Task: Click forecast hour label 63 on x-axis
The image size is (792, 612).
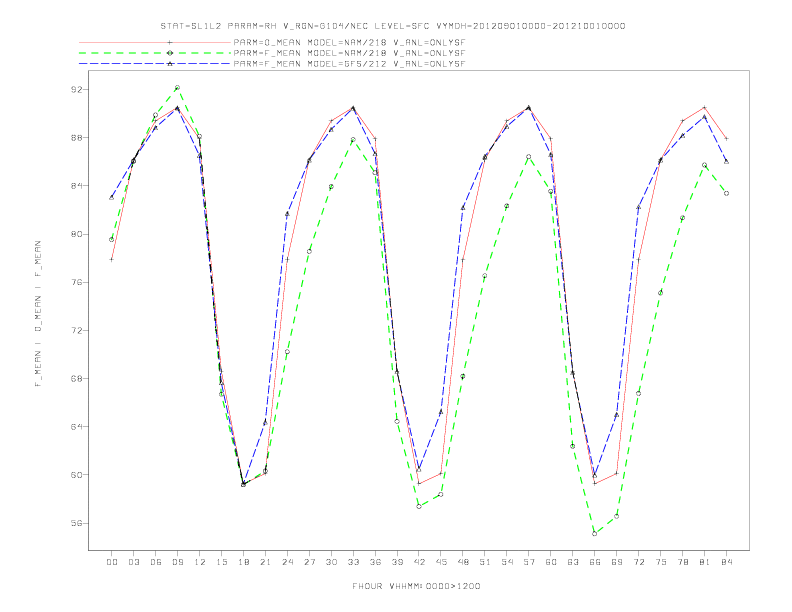Action: click(573, 562)
